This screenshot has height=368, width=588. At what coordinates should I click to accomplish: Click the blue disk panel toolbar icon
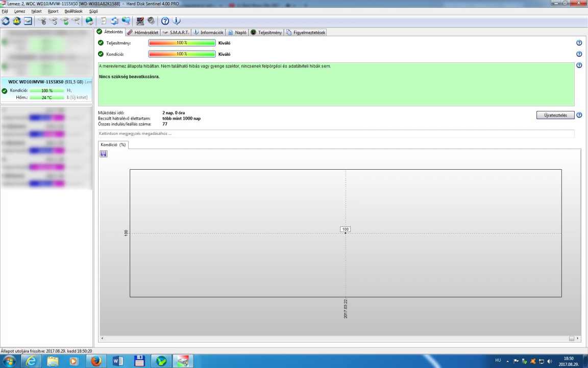tap(28, 21)
